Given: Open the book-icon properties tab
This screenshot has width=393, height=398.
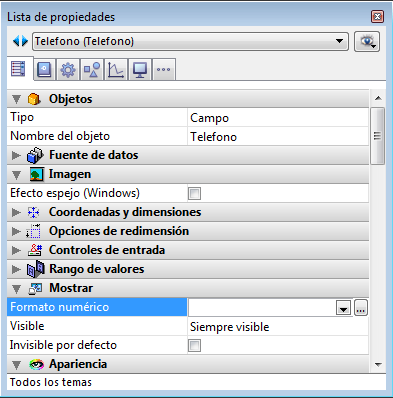Looking at the screenshot, I should [x=44, y=70].
